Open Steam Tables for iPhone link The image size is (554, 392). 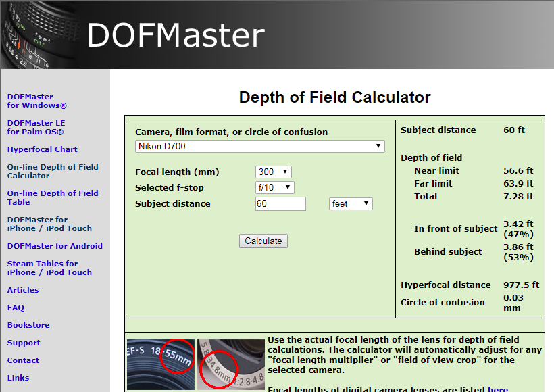coord(49,268)
